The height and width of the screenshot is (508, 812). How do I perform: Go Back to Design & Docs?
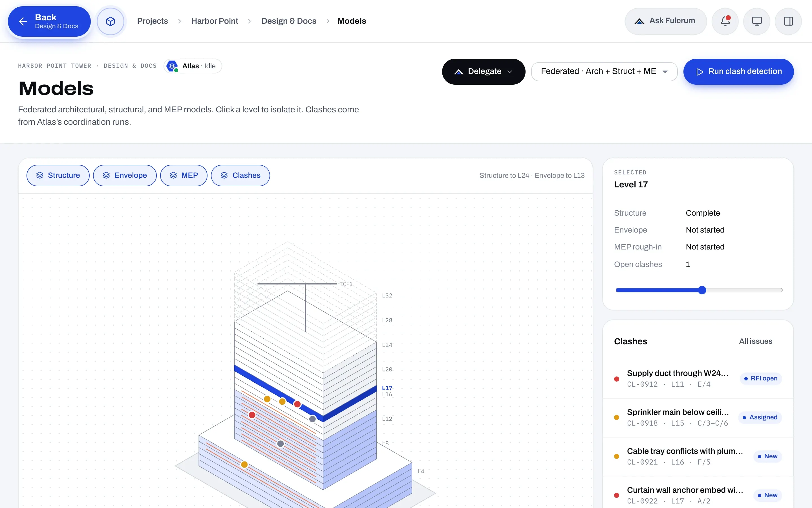[x=49, y=21]
